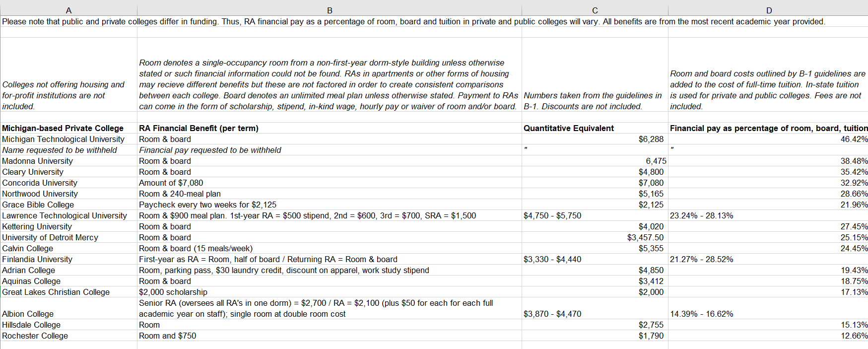
Task: Click 'Financial pay as percentage' header cell
Action: click(x=768, y=128)
